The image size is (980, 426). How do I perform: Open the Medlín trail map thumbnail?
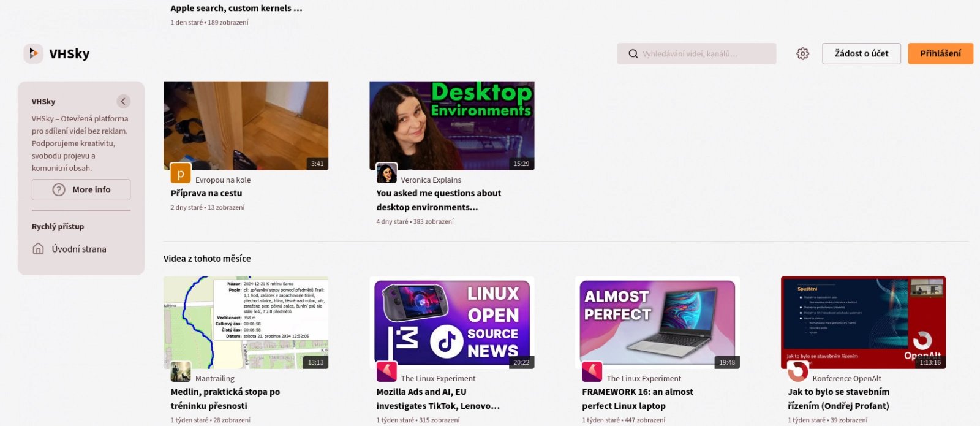[x=246, y=323]
